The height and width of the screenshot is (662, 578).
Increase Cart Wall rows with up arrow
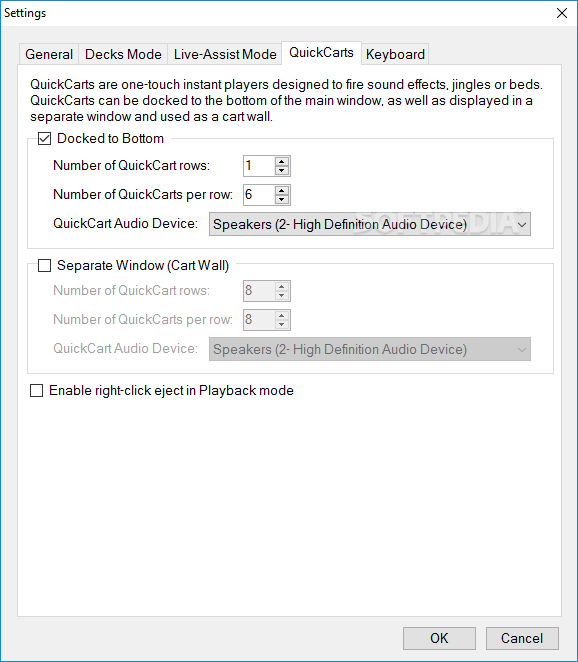[282, 286]
